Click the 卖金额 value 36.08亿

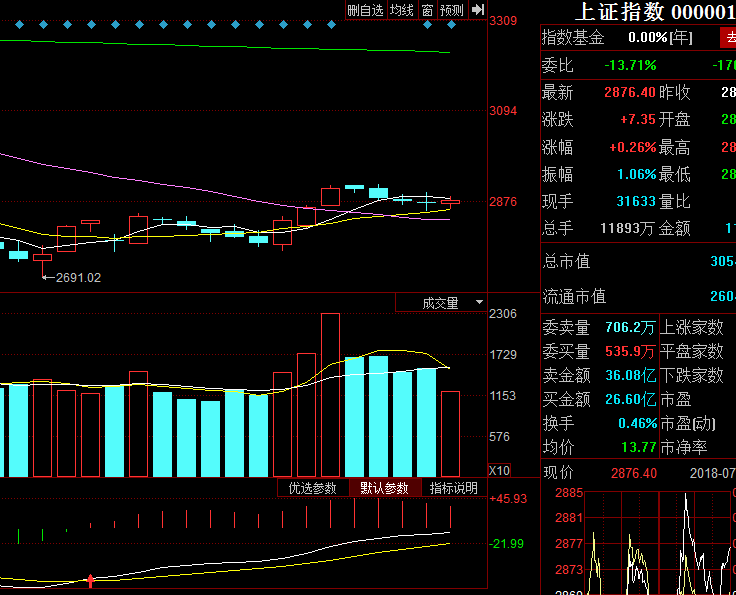coord(630,375)
